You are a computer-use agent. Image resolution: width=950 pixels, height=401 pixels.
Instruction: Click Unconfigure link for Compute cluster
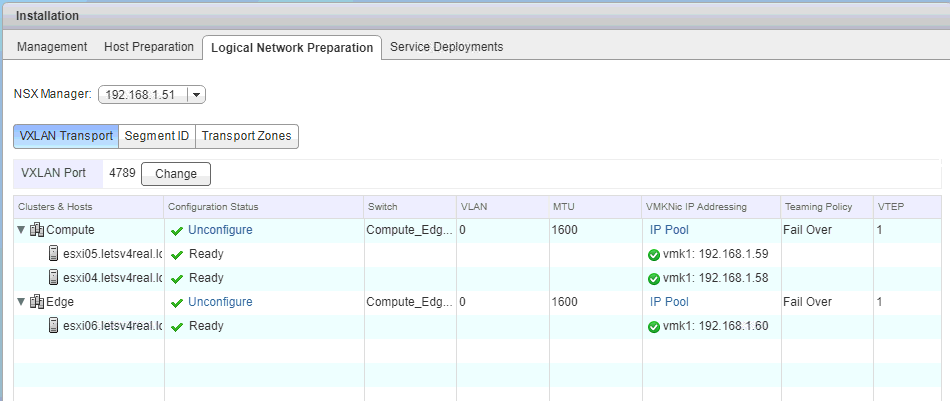click(220, 230)
